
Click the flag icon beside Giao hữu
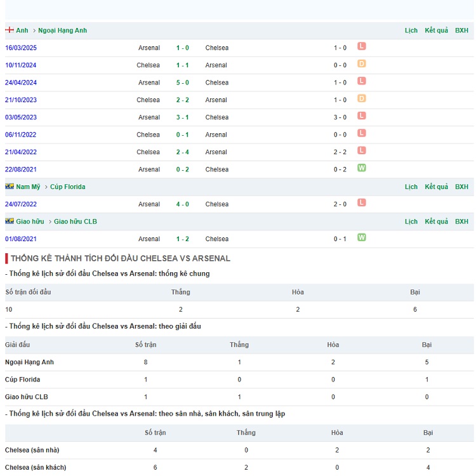coord(10,221)
